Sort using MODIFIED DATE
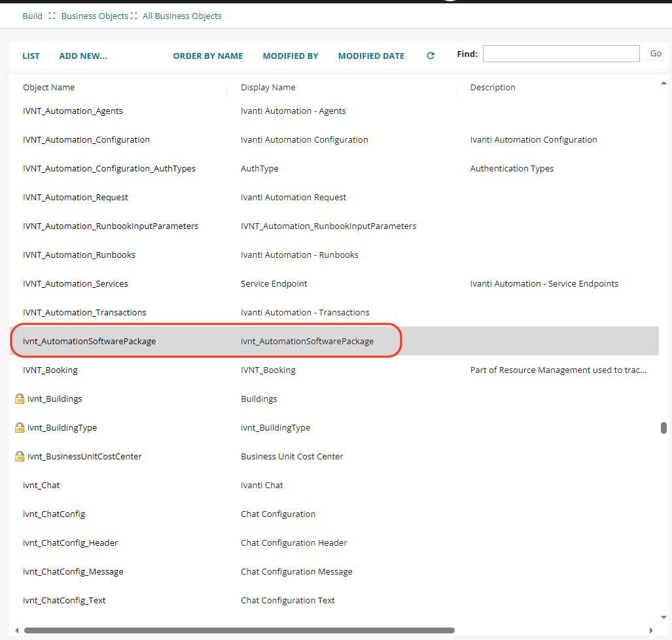This screenshot has height=640, width=672. click(x=371, y=56)
